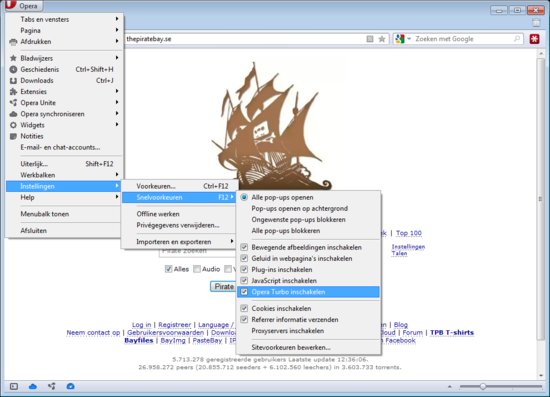550x397 pixels.
Task: Toggle Opera Turbo inschakelen
Action: tap(309, 292)
